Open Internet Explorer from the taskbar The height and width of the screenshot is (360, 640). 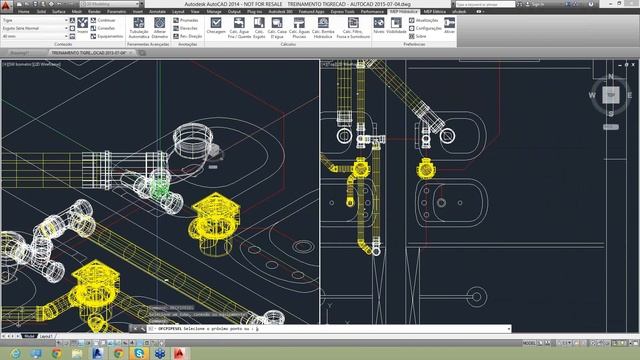[16, 353]
